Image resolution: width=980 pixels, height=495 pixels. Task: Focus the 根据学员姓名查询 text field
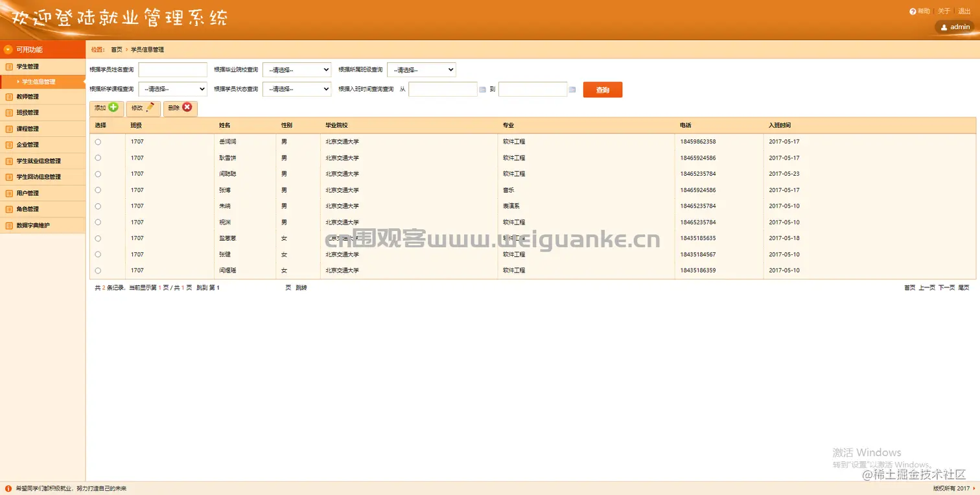coord(172,69)
